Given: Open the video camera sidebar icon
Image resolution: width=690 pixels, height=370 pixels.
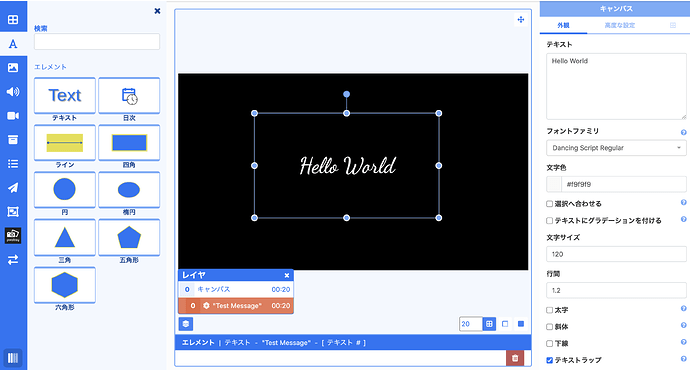Looking at the screenshot, I should [13, 116].
